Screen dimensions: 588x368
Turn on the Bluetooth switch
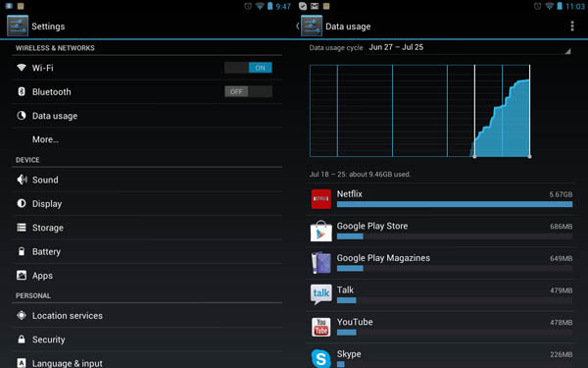tap(248, 91)
